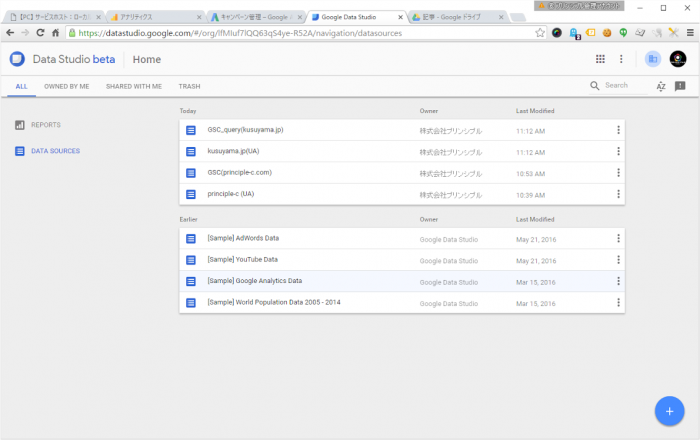Switch to the AdWords campaign management browser tab
700x440 pixels.
[255, 17]
